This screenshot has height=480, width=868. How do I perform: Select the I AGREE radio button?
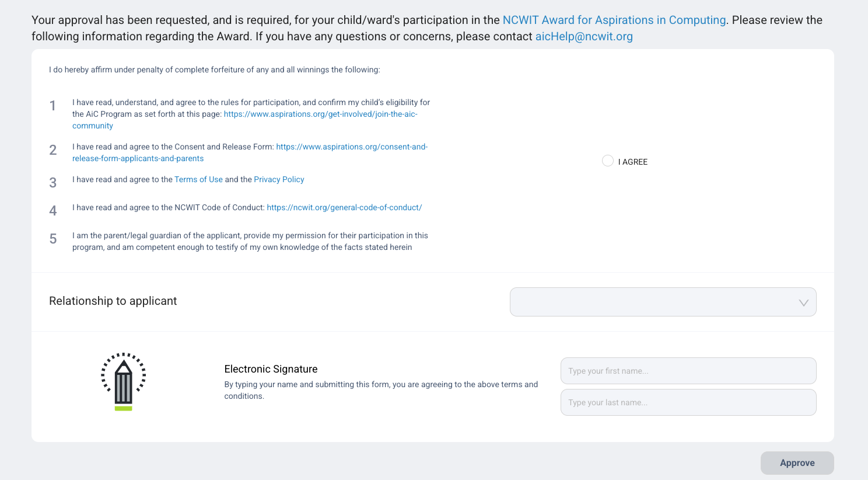(607, 161)
